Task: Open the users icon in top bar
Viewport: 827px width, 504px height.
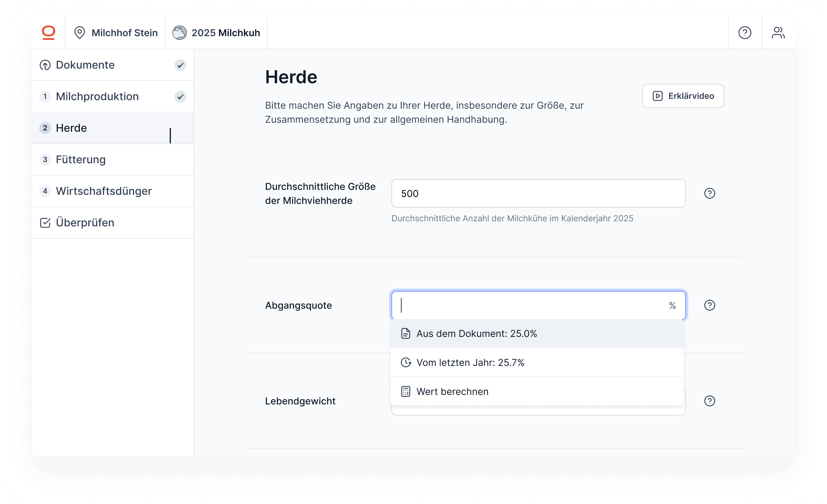Action: (778, 33)
